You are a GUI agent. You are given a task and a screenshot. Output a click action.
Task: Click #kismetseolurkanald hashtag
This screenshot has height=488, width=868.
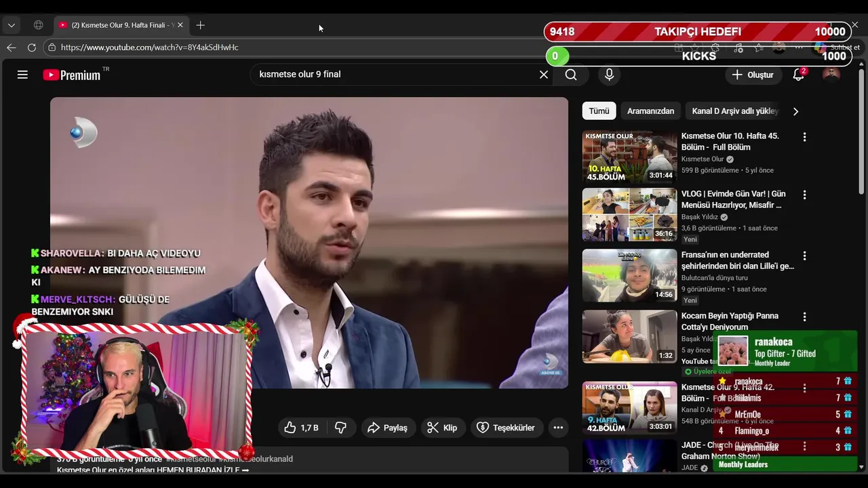pos(254,459)
